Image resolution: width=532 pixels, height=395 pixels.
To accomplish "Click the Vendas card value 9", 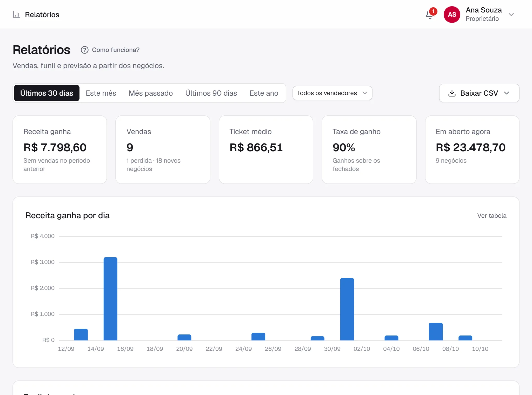I will 130,147.
